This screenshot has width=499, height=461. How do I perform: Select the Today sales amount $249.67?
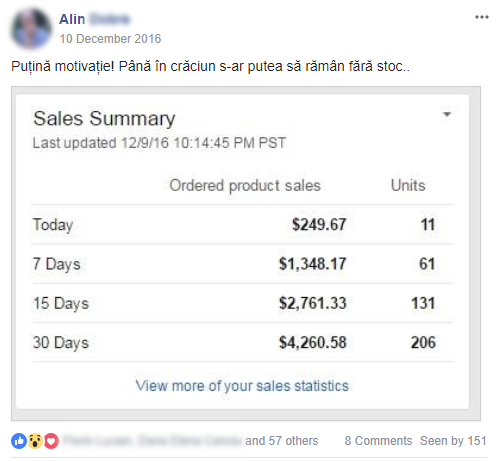click(x=319, y=224)
